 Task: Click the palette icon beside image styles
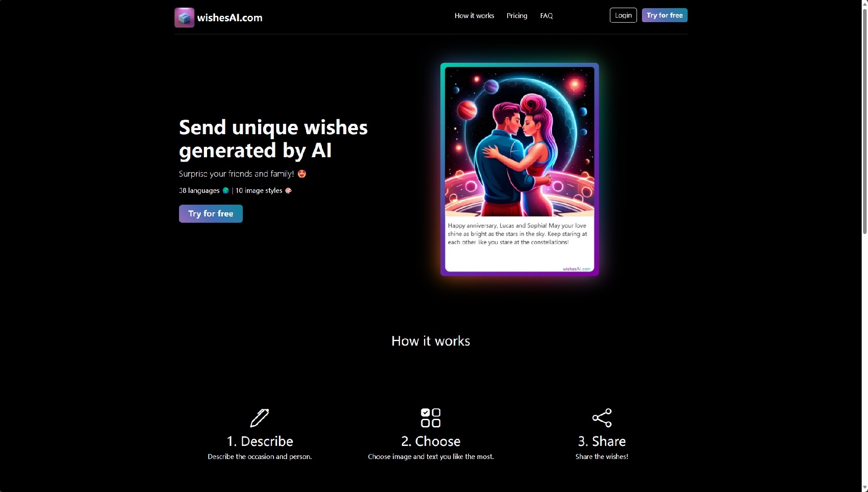coord(288,191)
